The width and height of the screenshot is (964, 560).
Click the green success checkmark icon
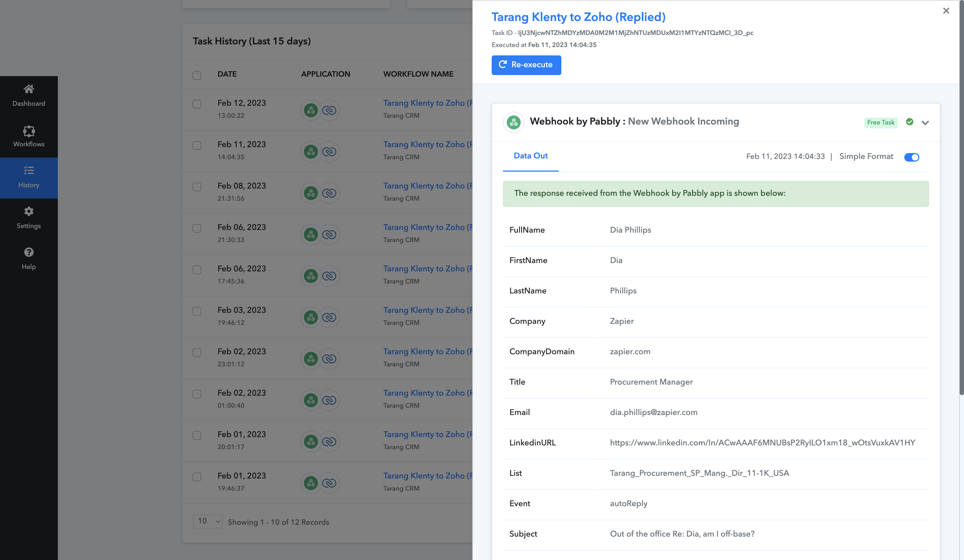click(910, 122)
